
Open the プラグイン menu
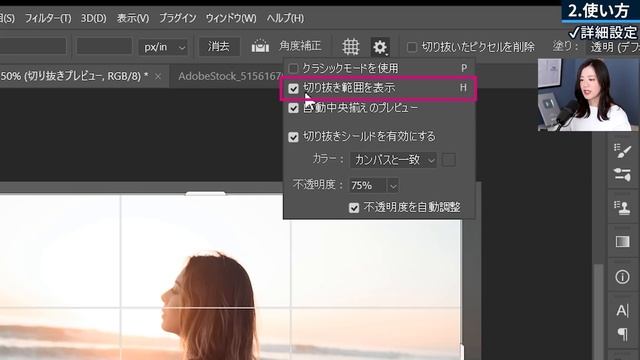[178, 18]
